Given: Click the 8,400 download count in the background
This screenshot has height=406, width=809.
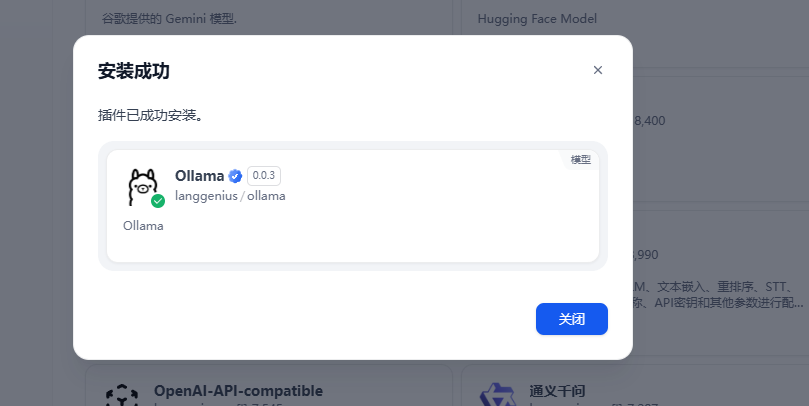Looking at the screenshot, I should coord(649,121).
